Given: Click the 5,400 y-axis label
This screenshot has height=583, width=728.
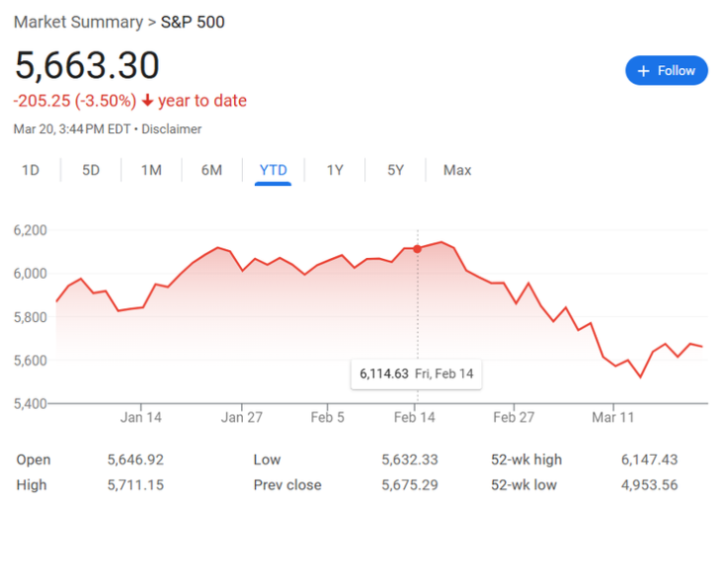Looking at the screenshot, I should coord(31,403).
